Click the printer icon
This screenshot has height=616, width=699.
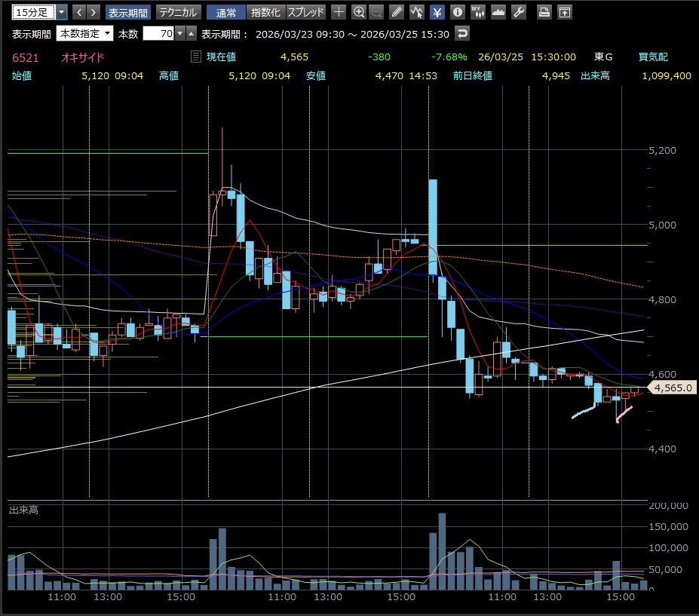pyautogui.click(x=544, y=12)
